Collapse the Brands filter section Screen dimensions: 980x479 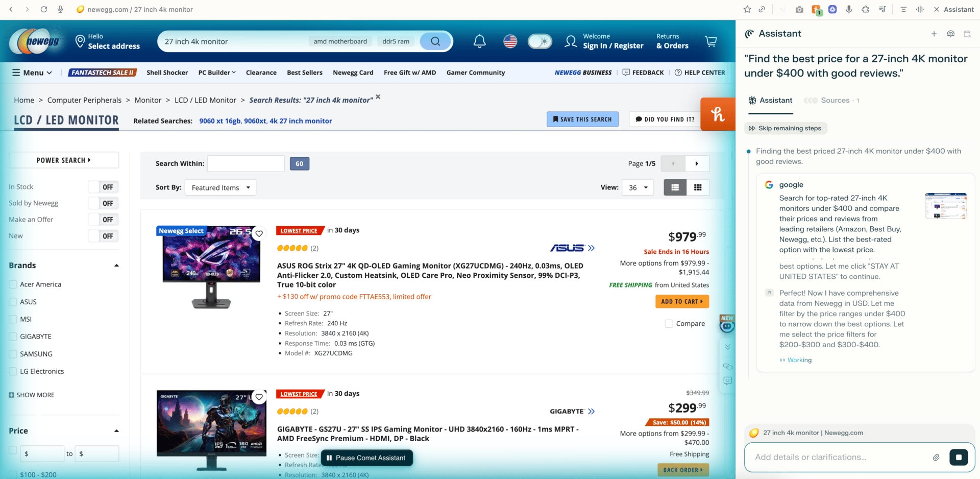tap(116, 266)
